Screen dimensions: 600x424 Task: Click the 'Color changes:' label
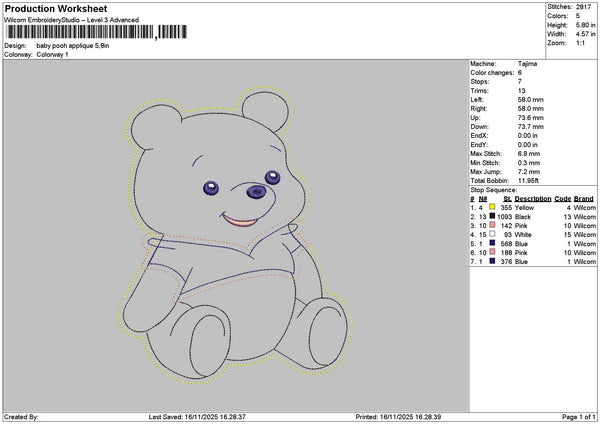point(492,73)
